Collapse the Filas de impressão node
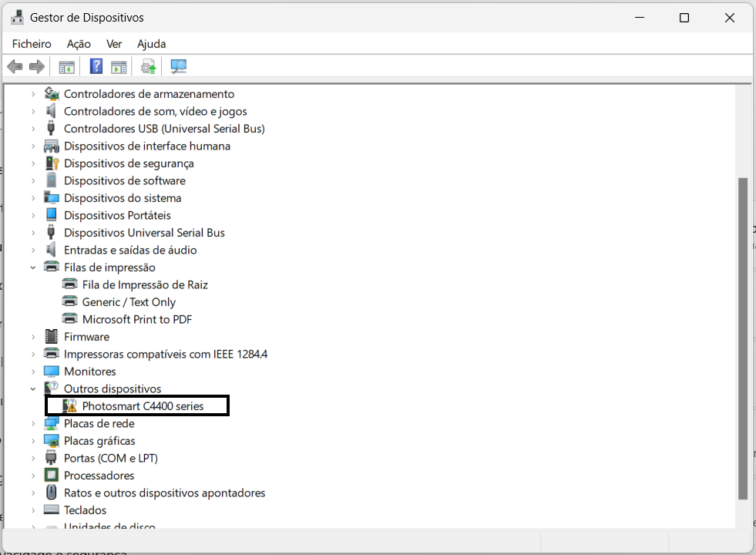The width and height of the screenshot is (756, 555). coord(34,267)
